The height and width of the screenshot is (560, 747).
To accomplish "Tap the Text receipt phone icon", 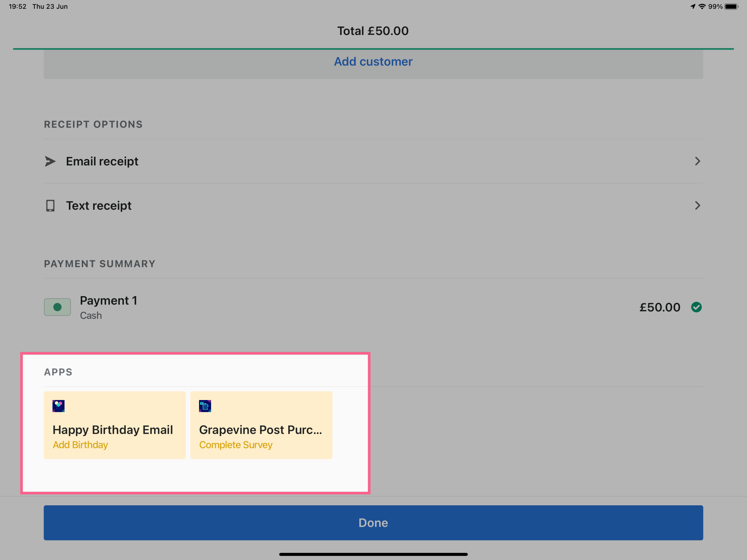I will (50, 206).
